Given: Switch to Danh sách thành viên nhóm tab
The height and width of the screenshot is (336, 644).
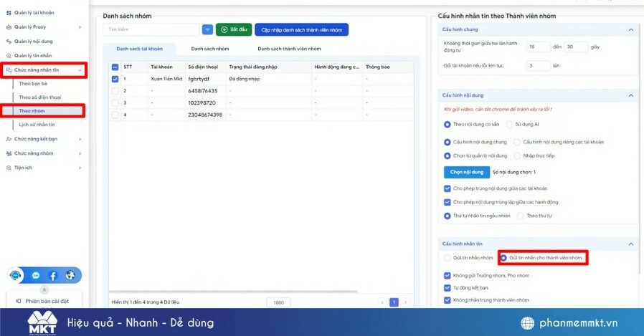Looking at the screenshot, I should pos(289,49).
